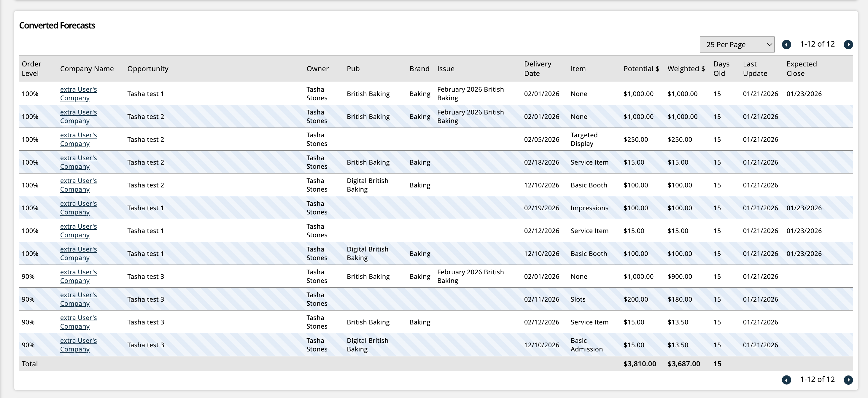
Task: Open the 25 Per Page dropdown
Action: click(737, 44)
